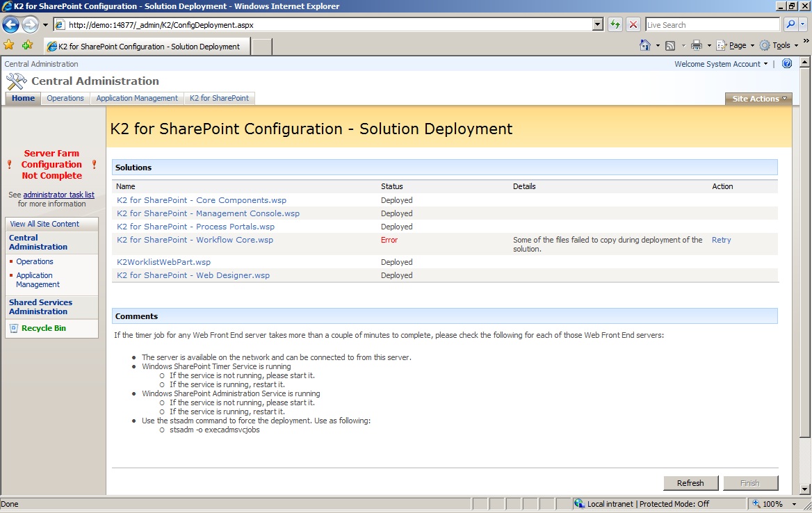Select the Home navigation tab
The width and height of the screenshot is (812, 513).
24,98
